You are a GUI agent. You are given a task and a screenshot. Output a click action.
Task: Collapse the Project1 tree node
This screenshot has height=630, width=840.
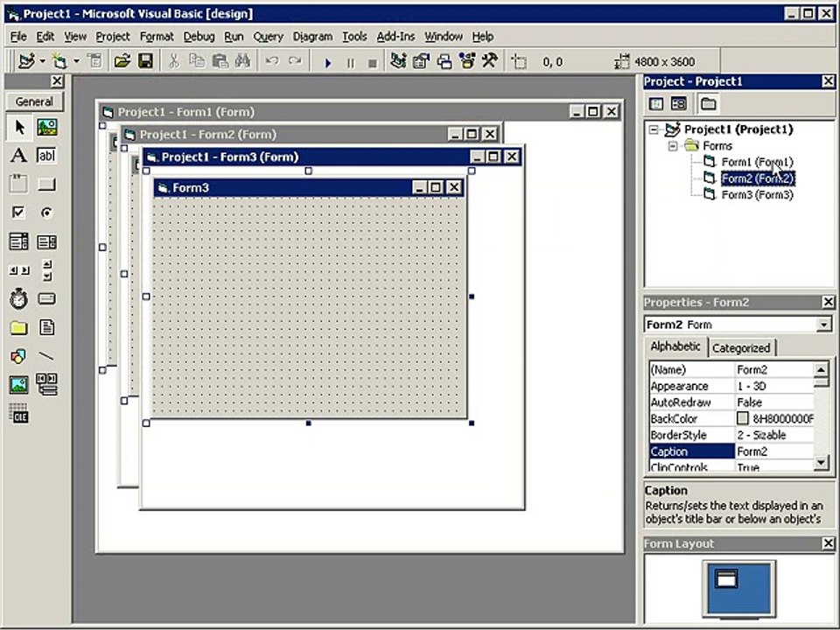click(x=654, y=129)
